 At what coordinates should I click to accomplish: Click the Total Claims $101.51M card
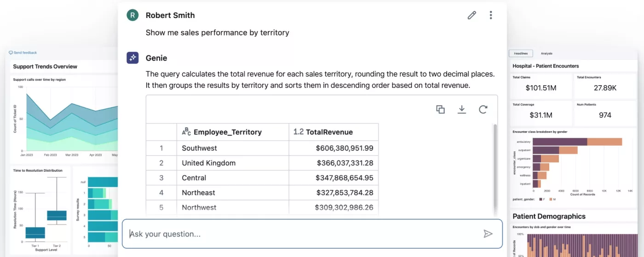tap(540, 85)
